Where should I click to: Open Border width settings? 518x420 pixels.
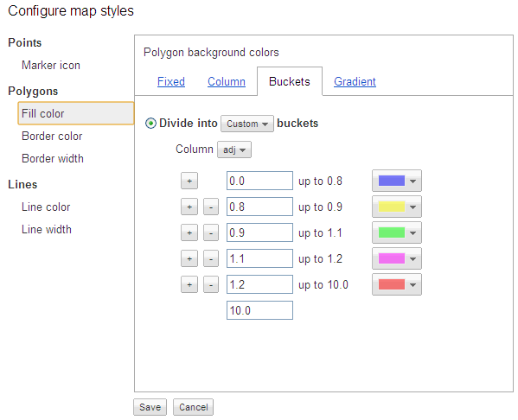coord(53,158)
